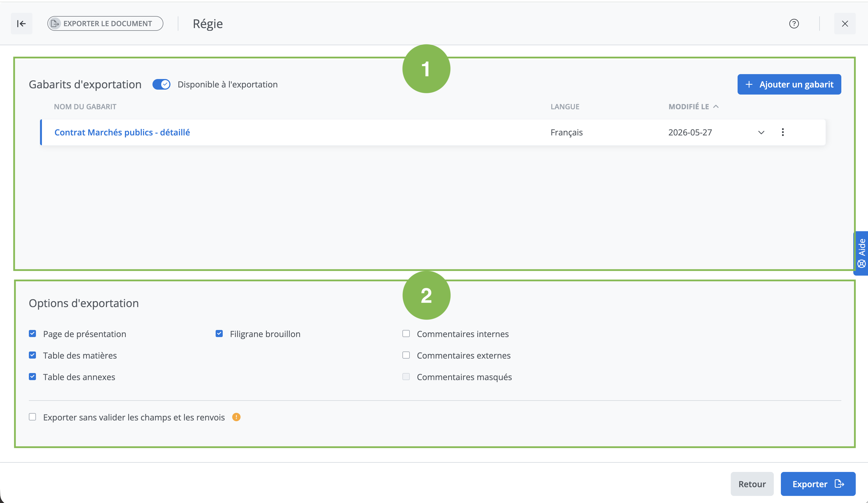Click Ajouter un gabarit button
This screenshot has height=503, width=868.
point(789,84)
